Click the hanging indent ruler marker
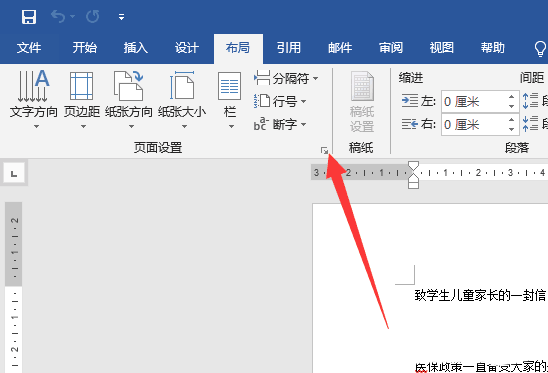 (413, 177)
